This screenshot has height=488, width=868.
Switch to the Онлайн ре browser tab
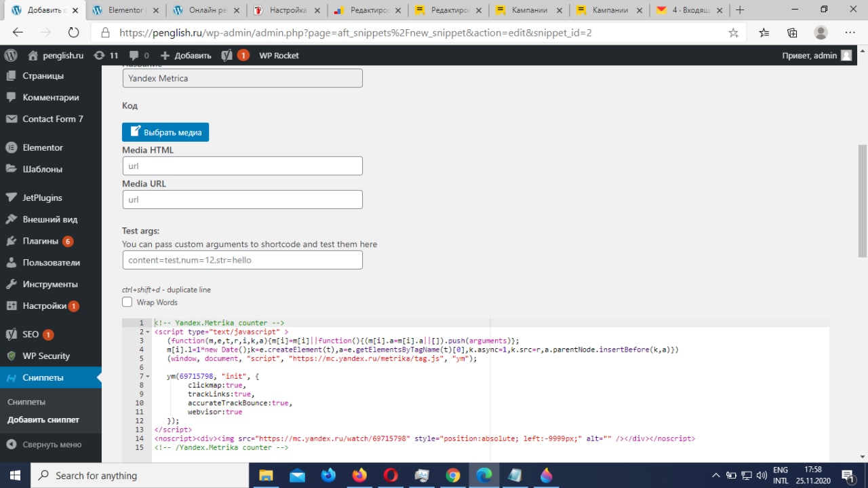coord(206,10)
